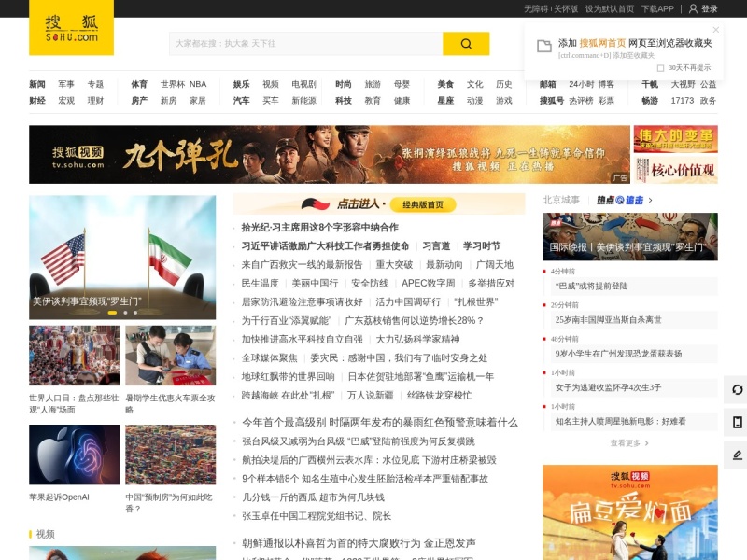Open the NBA link
Screen dimensions: 747x560
[x=198, y=84]
